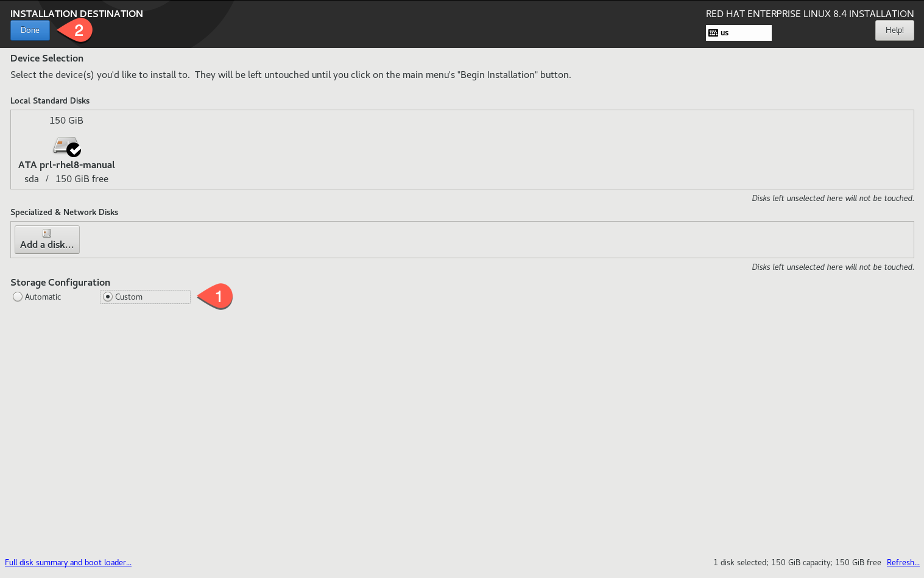Screen dimensions: 924x578
Task: Click the Device Selection heading
Action: (47, 58)
